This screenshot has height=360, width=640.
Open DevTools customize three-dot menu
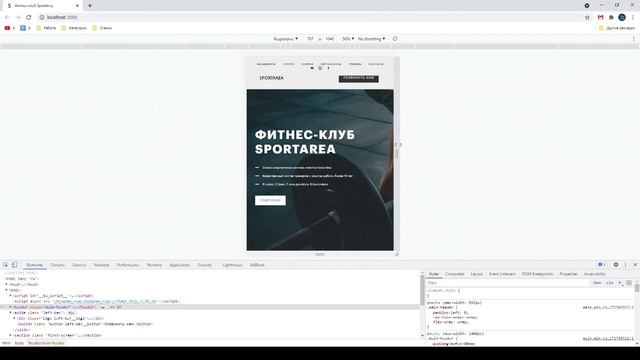[625, 265]
